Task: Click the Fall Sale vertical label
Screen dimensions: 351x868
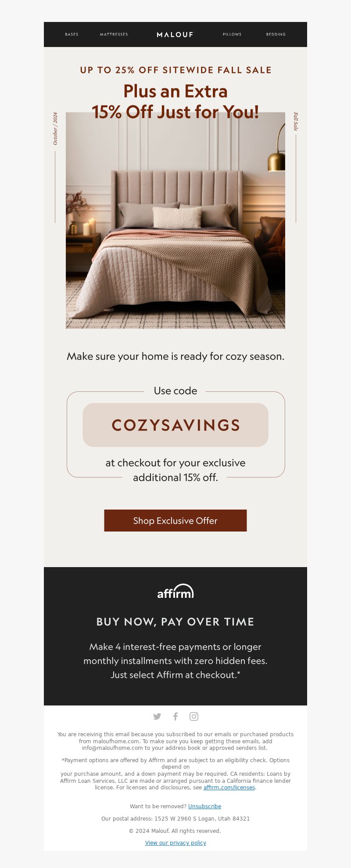Action: [296, 122]
